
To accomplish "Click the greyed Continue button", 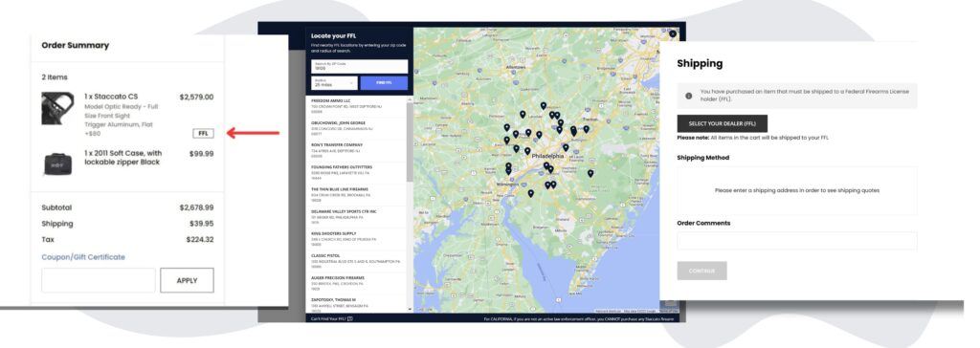I will click(x=702, y=271).
